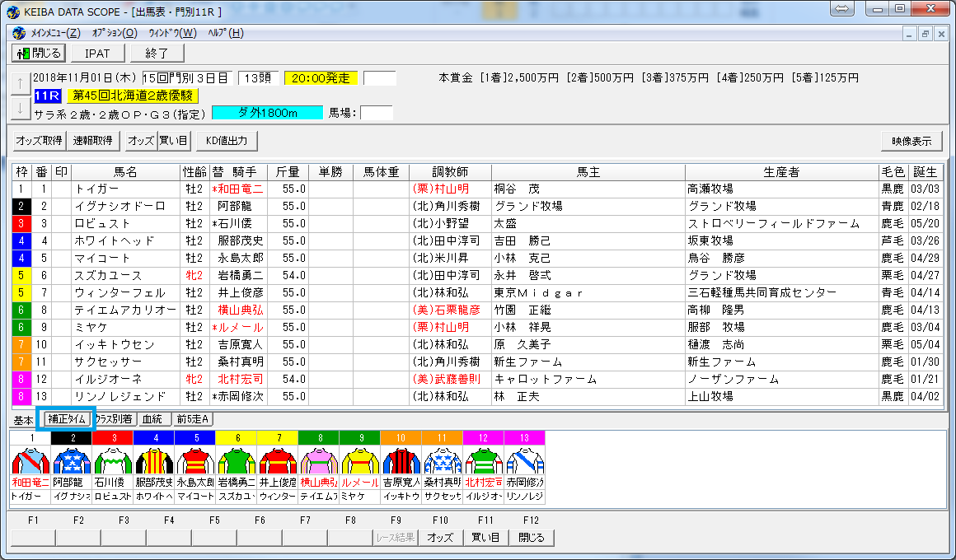The image size is (956, 560).
Task: Open the ｳｨﾝﾄﾞｳ(W) menu
Action: click(x=172, y=33)
